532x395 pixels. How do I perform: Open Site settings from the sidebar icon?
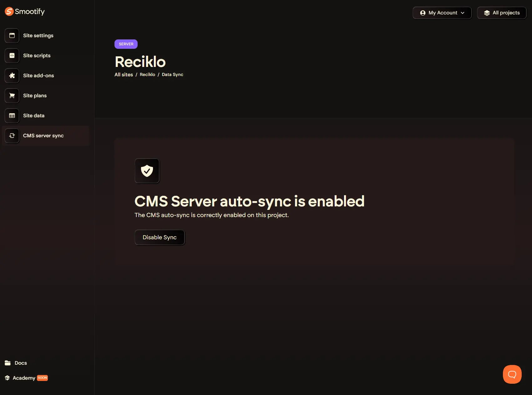click(12, 36)
